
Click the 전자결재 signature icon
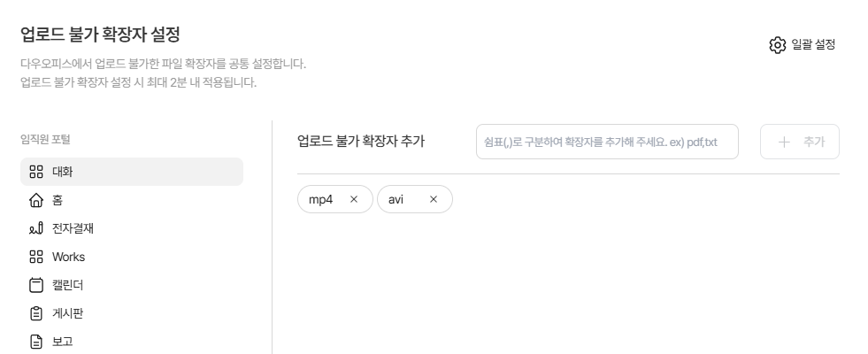pyautogui.click(x=36, y=228)
